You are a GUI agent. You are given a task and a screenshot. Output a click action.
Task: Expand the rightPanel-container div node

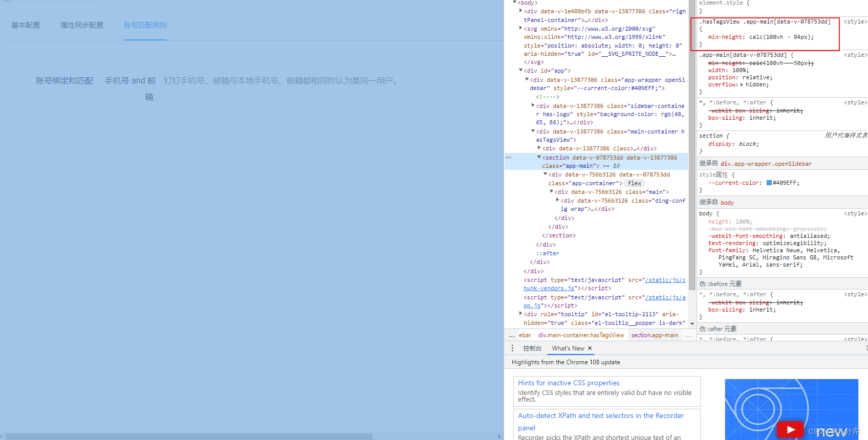521,11
